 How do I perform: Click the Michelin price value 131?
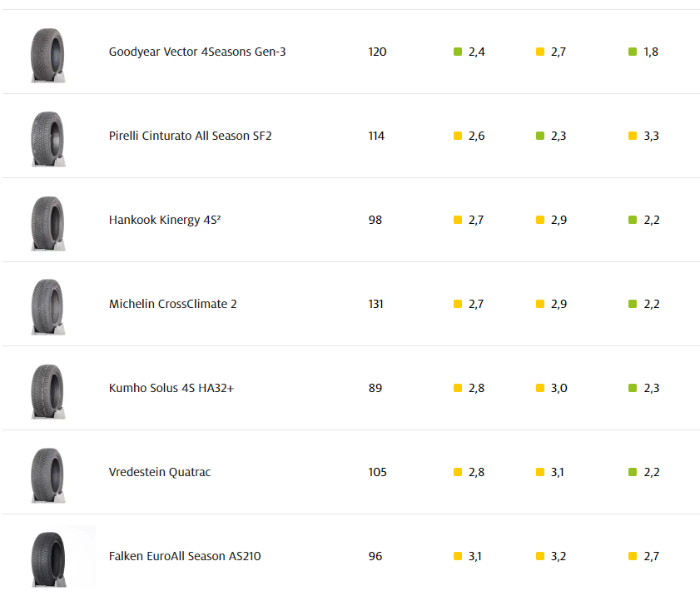click(376, 304)
